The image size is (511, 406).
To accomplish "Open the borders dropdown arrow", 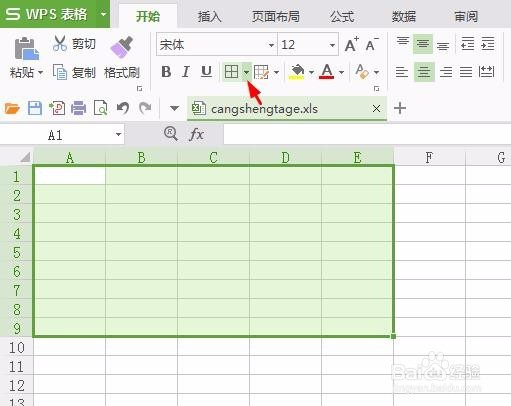I will (246, 72).
